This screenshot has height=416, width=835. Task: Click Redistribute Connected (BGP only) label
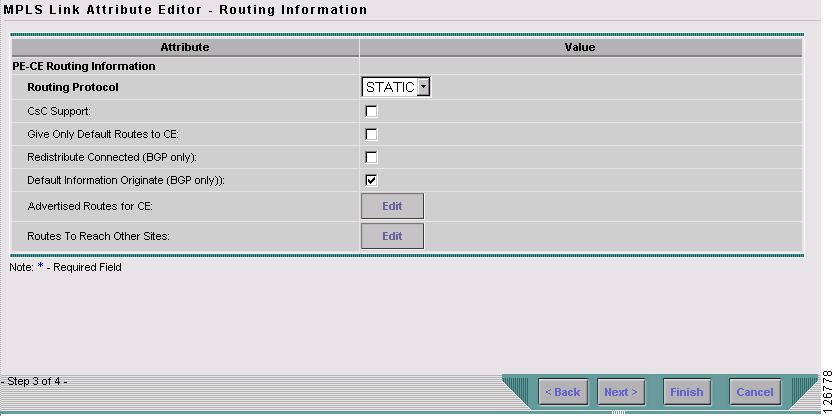112,158
